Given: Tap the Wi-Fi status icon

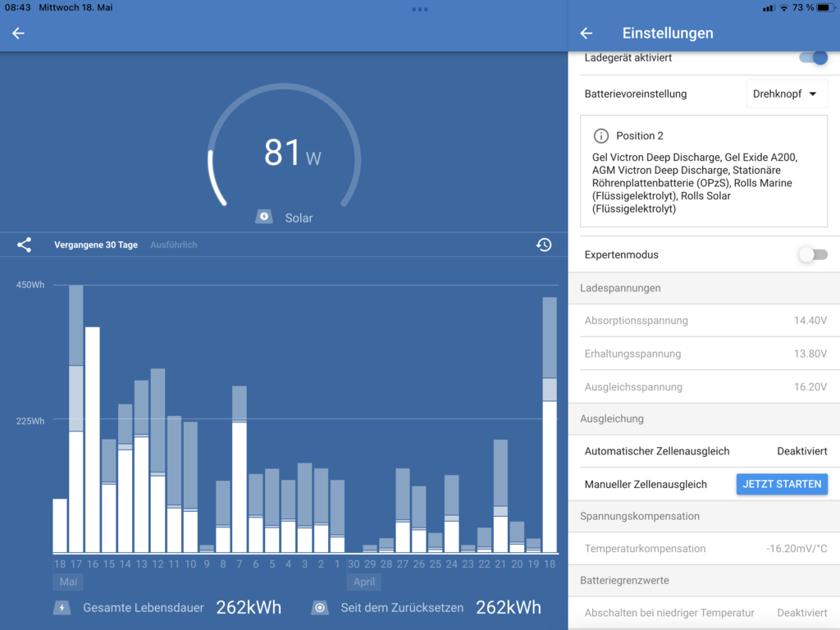Looking at the screenshot, I should 783,7.
